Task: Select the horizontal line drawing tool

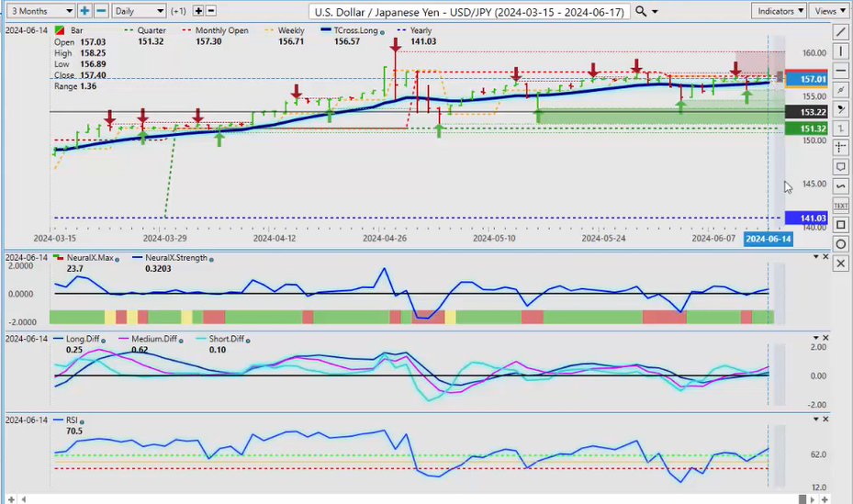Action: [841, 71]
